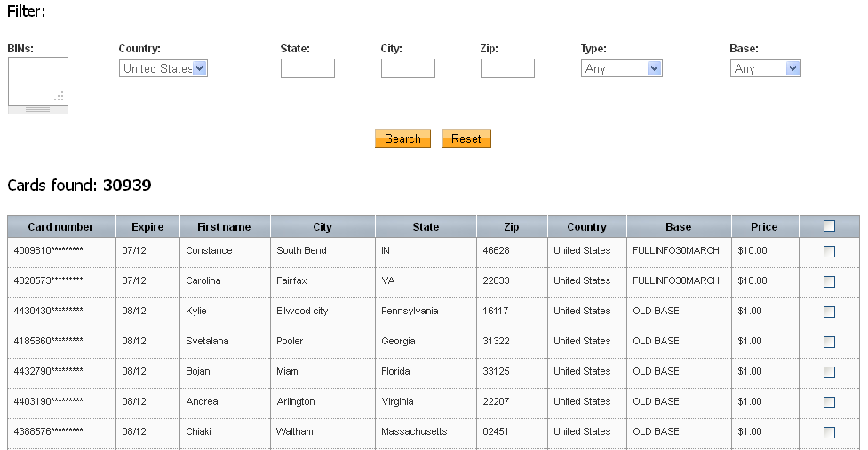Click the Card number column header
868x450 pixels.
[x=61, y=226]
